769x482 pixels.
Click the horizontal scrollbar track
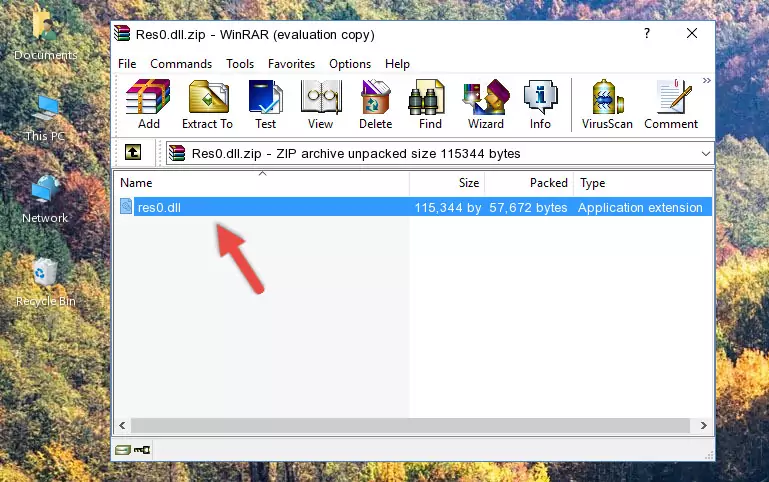click(410, 425)
